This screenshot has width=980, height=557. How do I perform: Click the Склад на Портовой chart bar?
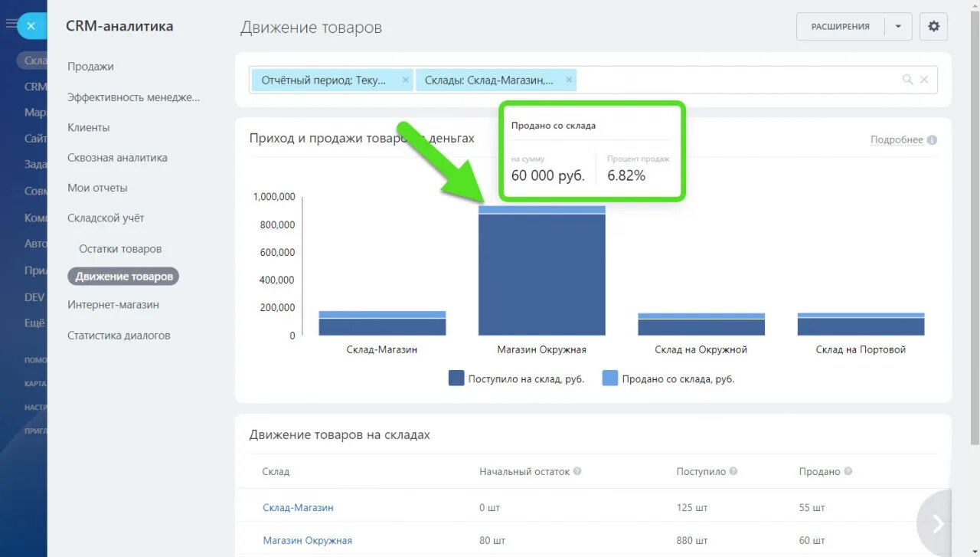tap(861, 324)
